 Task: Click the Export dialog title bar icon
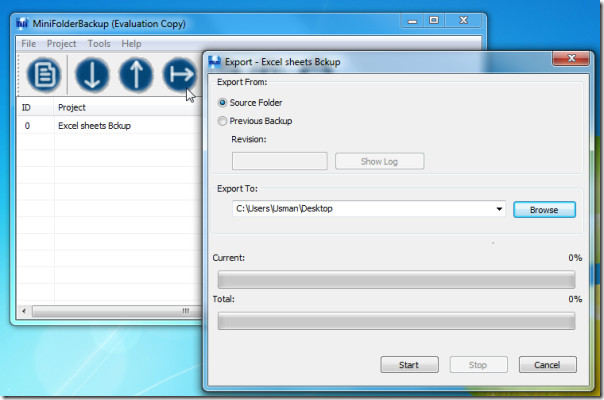pyautogui.click(x=215, y=62)
